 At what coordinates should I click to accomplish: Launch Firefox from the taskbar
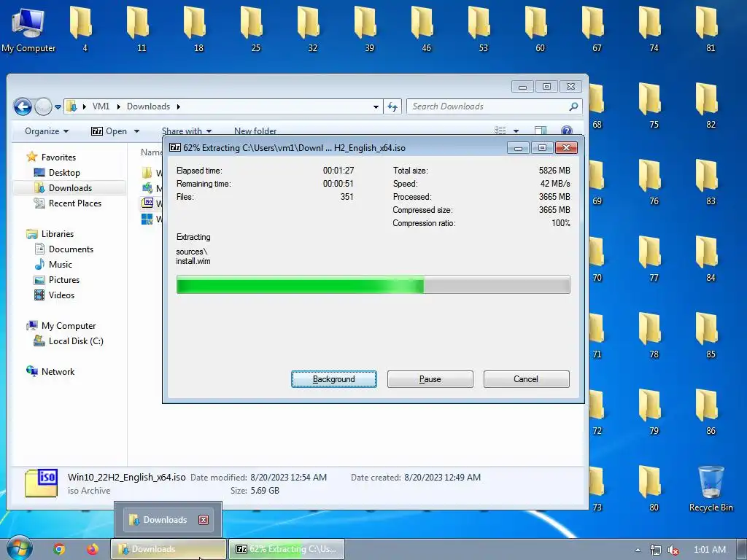93,549
